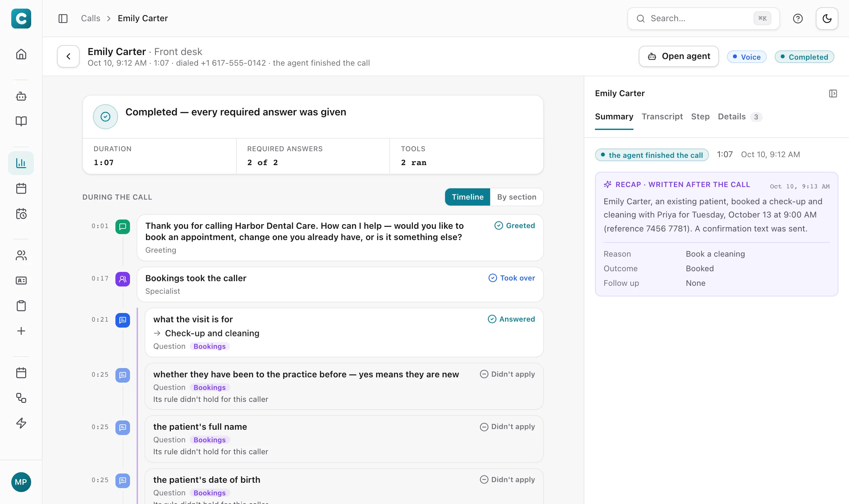Screen dimensions: 849x504
Task: Click the Completed status badge
Action: click(x=804, y=57)
